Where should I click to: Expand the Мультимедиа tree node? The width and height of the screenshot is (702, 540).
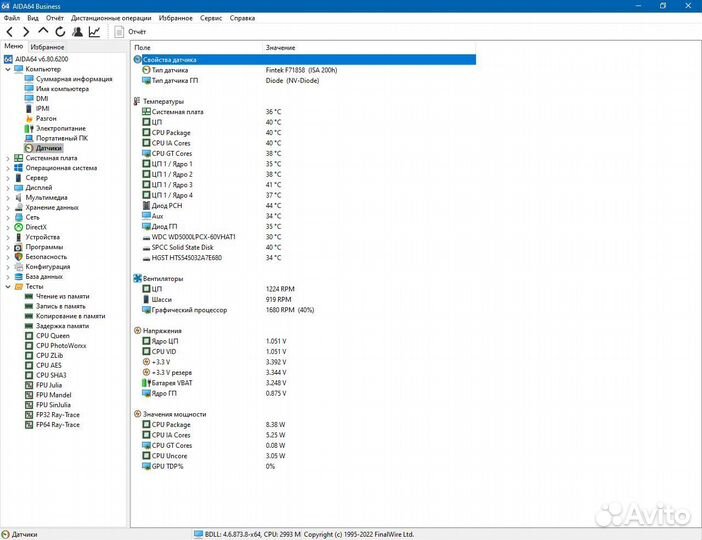click(x=8, y=197)
